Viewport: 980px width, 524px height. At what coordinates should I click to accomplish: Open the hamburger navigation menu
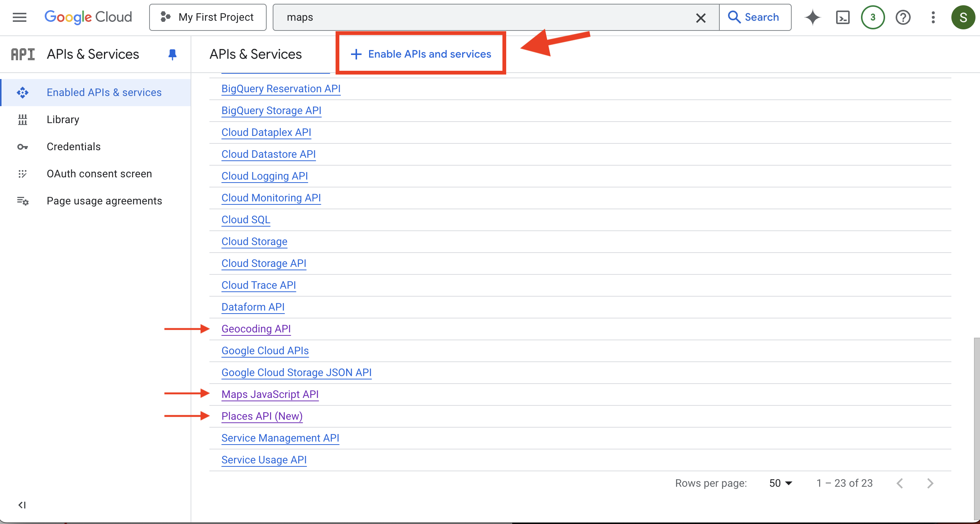tap(20, 17)
